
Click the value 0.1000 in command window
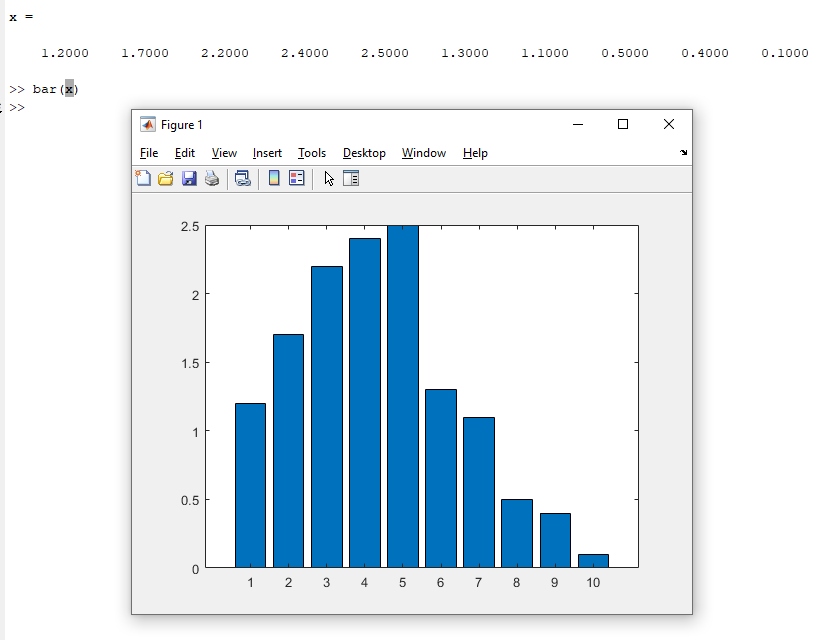coord(784,53)
